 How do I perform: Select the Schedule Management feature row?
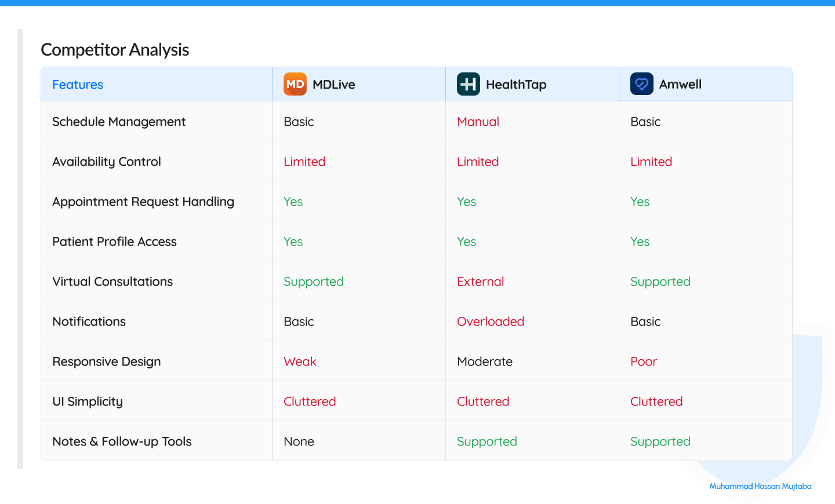tap(119, 121)
